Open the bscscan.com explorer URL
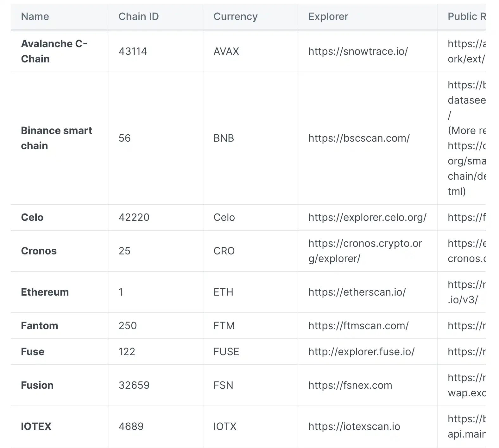The width and height of the screenshot is (499, 448). point(359,138)
